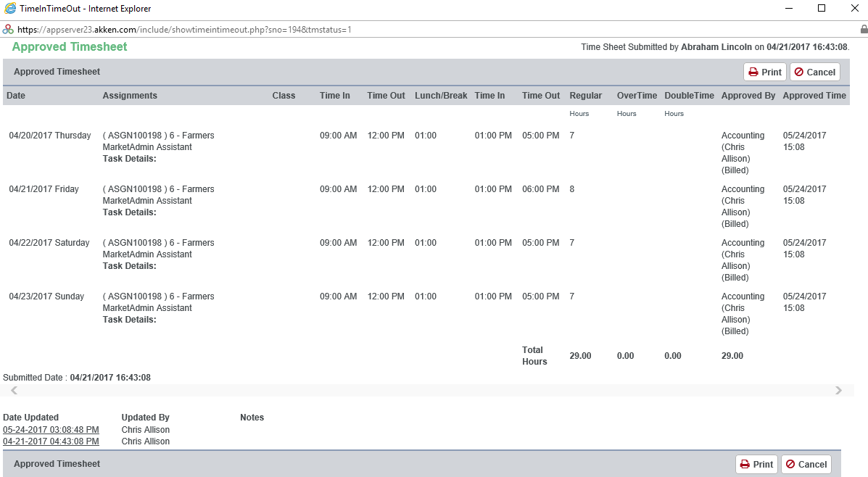Click the Internet Explorer icon in the title bar
Image resolution: width=868 pixels, height=477 pixels.
point(10,8)
